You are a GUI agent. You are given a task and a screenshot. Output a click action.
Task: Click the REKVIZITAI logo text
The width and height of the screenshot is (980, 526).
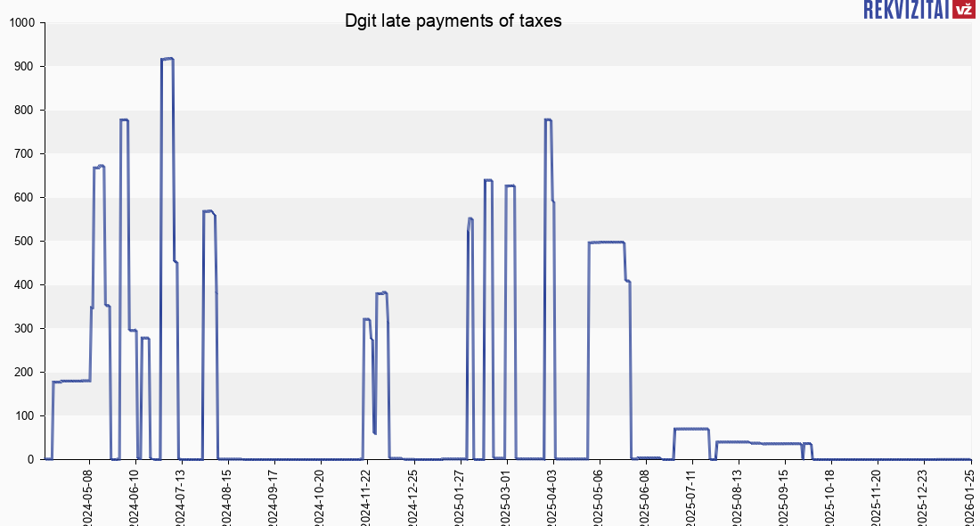click(x=906, y=10)
